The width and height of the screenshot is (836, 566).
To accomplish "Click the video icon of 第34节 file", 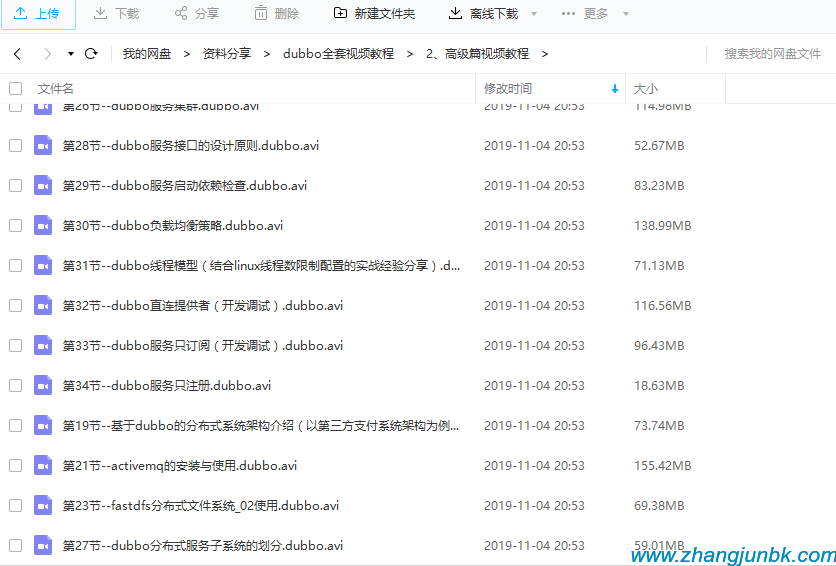I will click(43, 385).
